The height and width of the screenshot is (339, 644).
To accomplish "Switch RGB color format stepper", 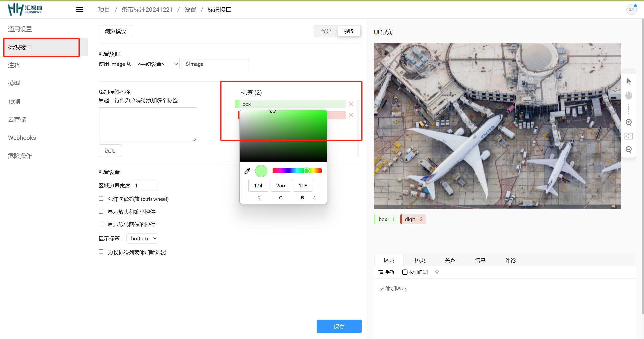I will 314,198.
